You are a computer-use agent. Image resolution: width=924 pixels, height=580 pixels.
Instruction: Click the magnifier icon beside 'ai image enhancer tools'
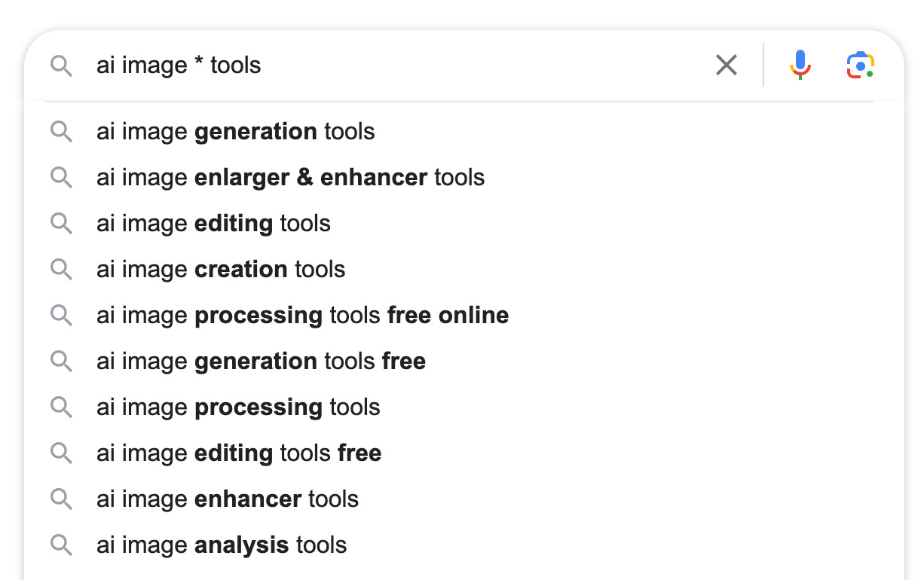click(x=61, y=499)
